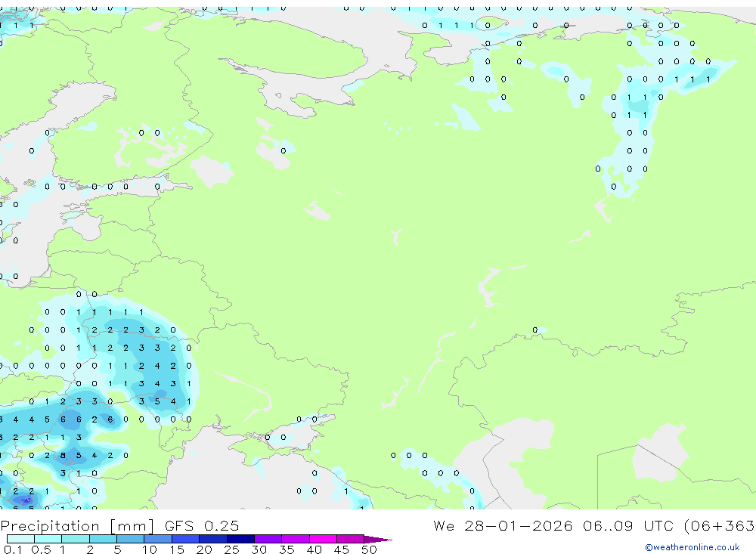Click the legend label "45"
The image size is (756, 554).
tap(342, 549)
